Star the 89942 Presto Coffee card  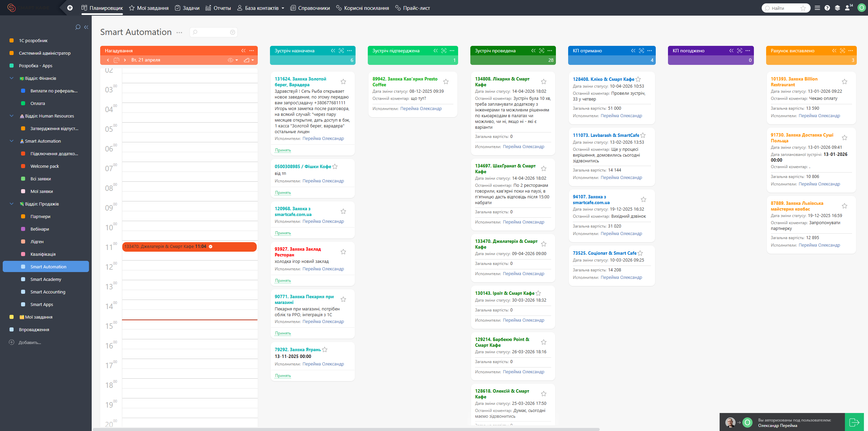[446, 82]
